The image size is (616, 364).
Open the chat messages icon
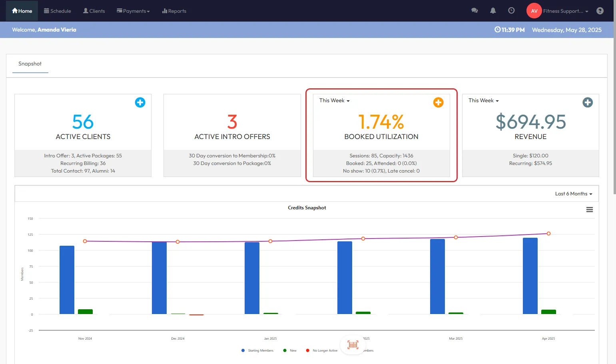(474, 11)
